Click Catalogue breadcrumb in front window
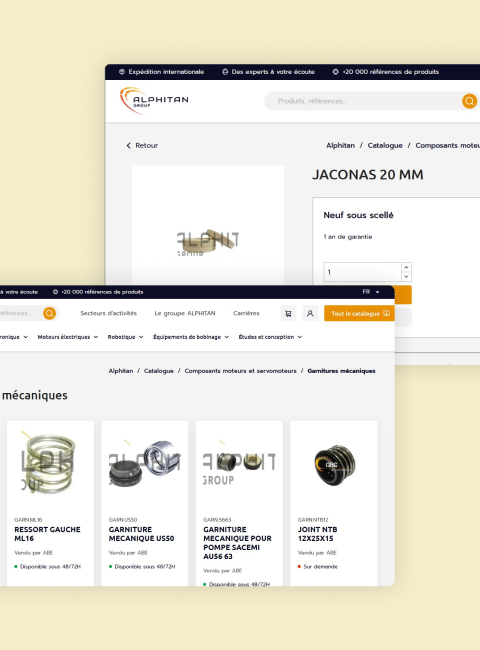This screenshot has height=650, width=480. [x=159, y=371]
